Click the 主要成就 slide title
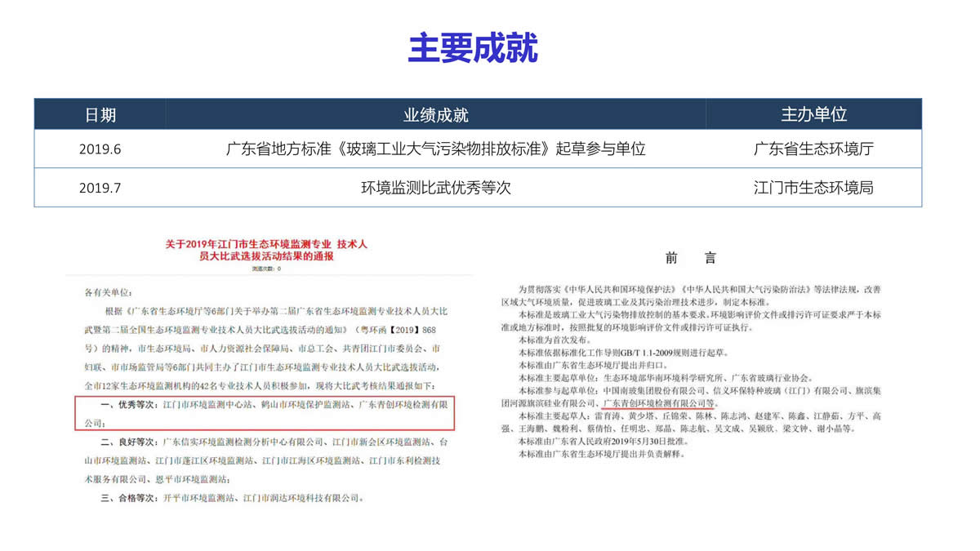The height and width of the screenshot is (551, 980). 473,48
